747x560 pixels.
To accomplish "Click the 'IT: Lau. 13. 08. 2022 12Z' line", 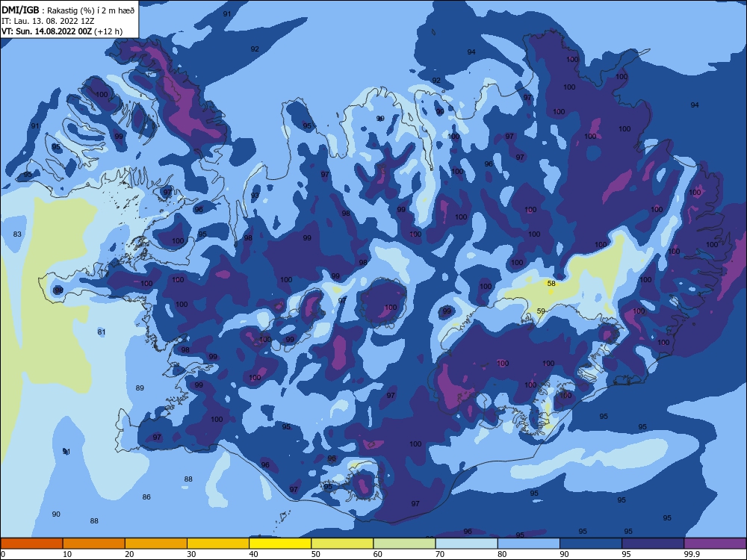I will 48,21.
